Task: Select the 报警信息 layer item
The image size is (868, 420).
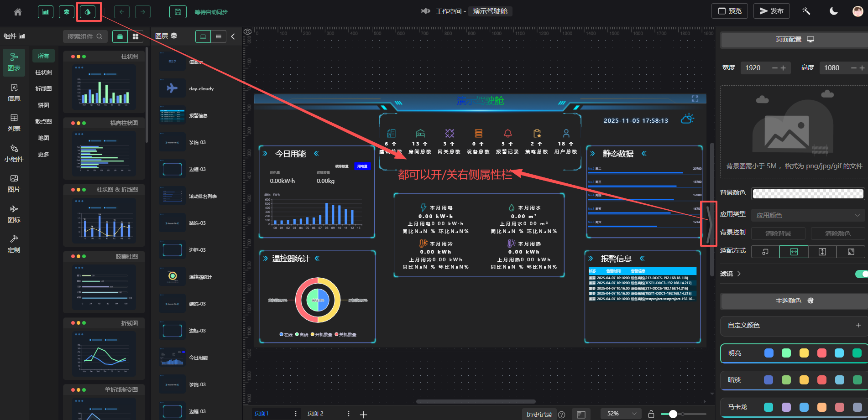Action: pos(198,116)
